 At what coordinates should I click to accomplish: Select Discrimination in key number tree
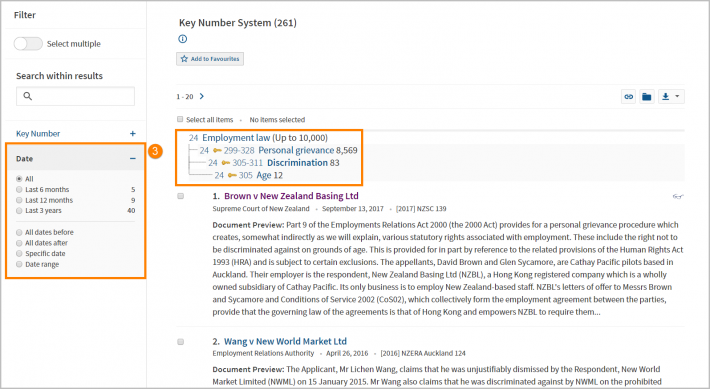[x=297, y=163]
